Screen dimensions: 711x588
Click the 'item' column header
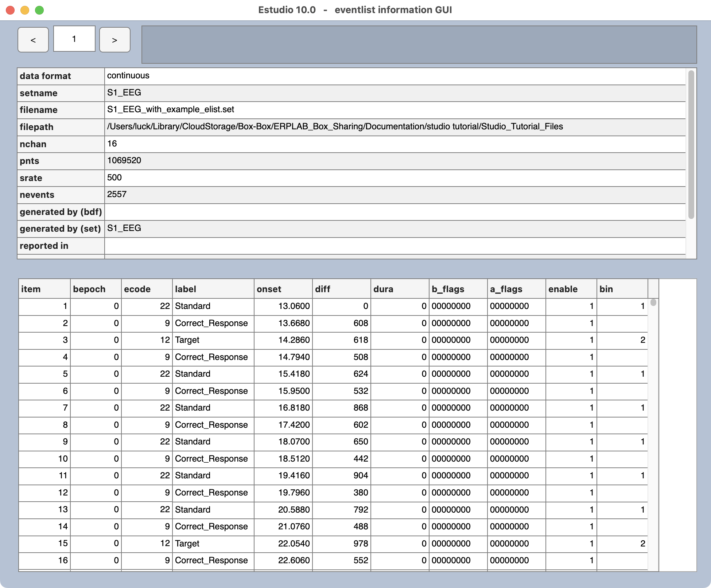pyautogui.click(x=44, y=289)
